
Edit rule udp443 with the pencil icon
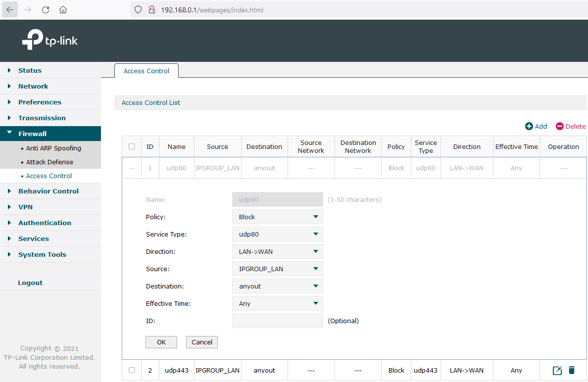(x=557, y=371)
